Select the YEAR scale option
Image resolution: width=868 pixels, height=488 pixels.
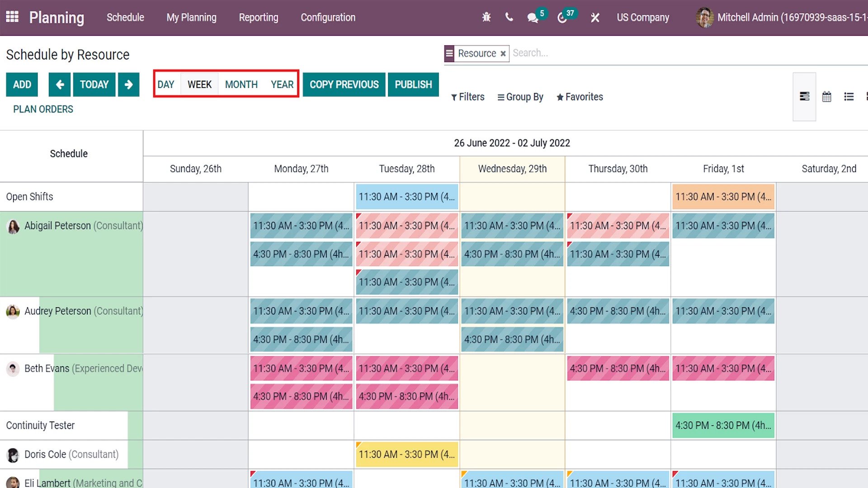coord(282,84)
